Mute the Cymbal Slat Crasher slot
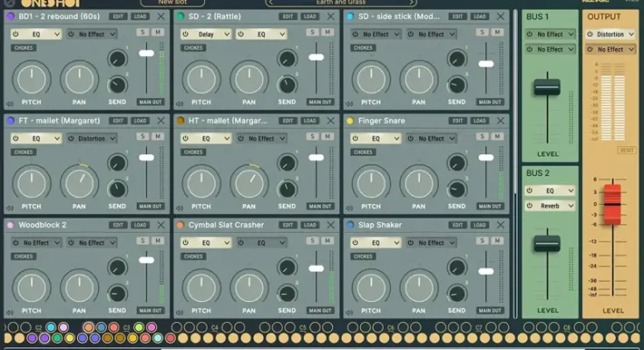The width and height of the screenshot is (644, 350). 326,241
